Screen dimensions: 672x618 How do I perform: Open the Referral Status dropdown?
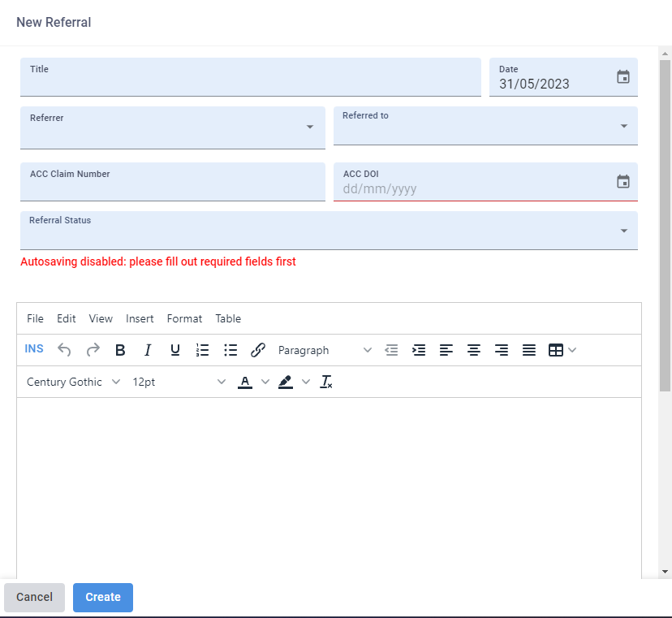(623, 231)
